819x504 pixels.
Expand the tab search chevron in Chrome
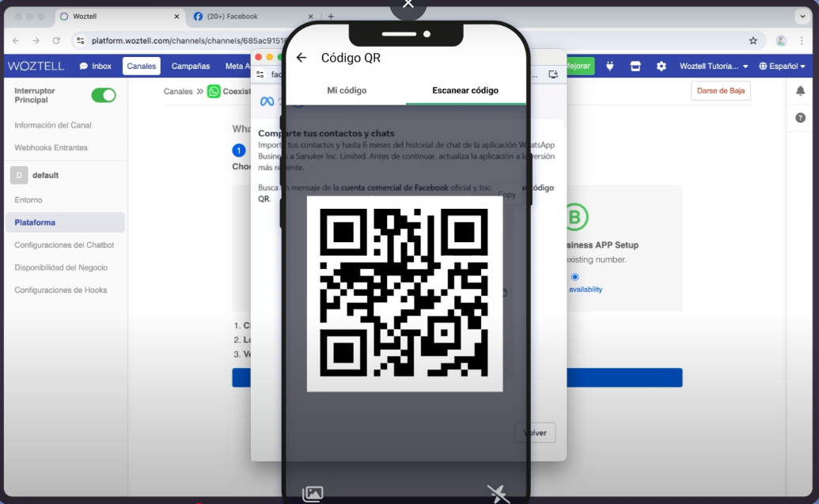803,17
